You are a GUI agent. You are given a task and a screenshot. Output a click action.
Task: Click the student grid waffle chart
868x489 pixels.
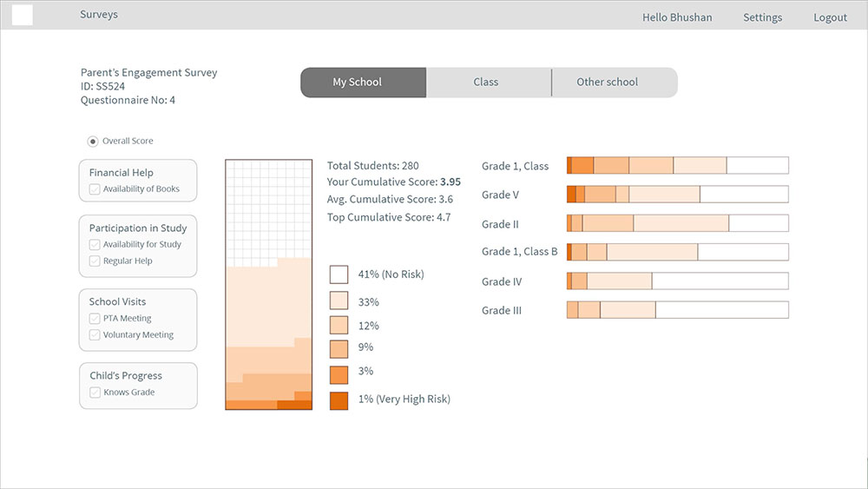(x=268, y=285)
